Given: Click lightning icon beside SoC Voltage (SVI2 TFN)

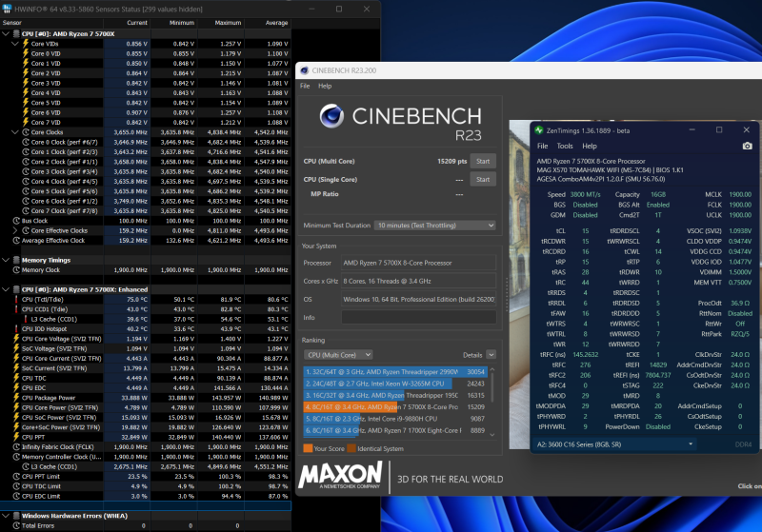Looking at the screenshot, I should coord(16,348).
